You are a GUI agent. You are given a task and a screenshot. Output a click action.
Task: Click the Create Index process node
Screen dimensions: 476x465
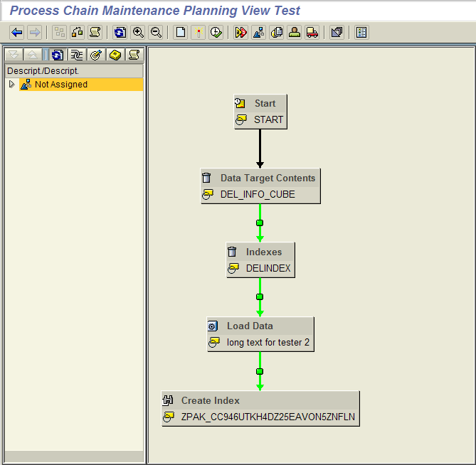(x=260, y=408)
